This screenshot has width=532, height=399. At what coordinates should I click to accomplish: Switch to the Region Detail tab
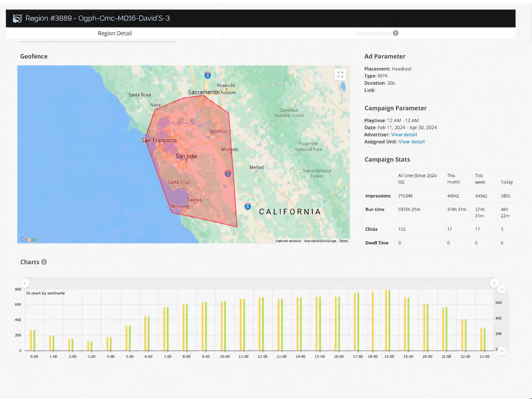[115, 33]
